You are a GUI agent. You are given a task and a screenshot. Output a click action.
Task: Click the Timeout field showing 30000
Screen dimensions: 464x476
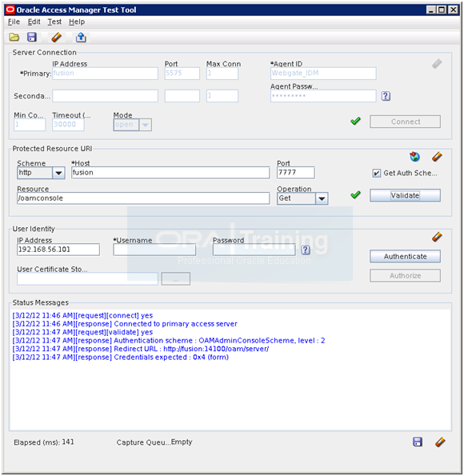pos(68,125)
